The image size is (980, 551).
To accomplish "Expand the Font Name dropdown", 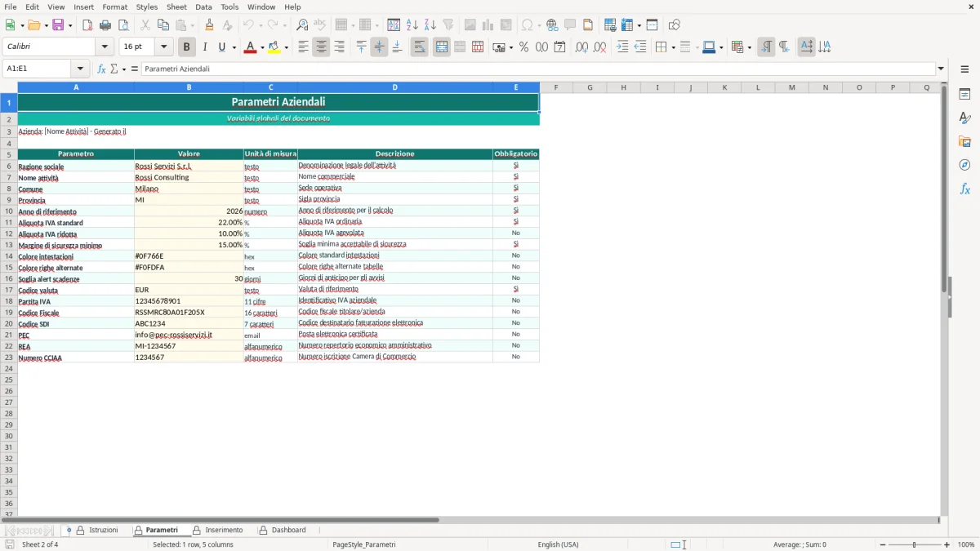I will [x=105, y=47].
